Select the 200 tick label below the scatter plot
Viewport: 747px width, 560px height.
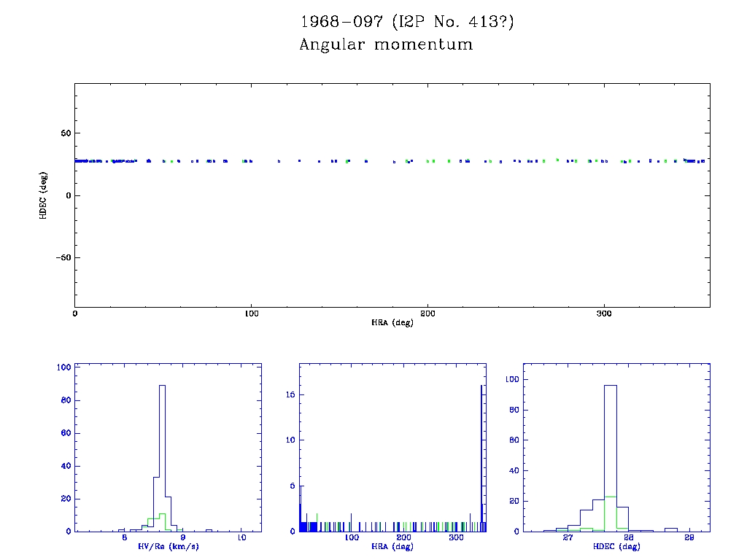[x=427, y=314]
